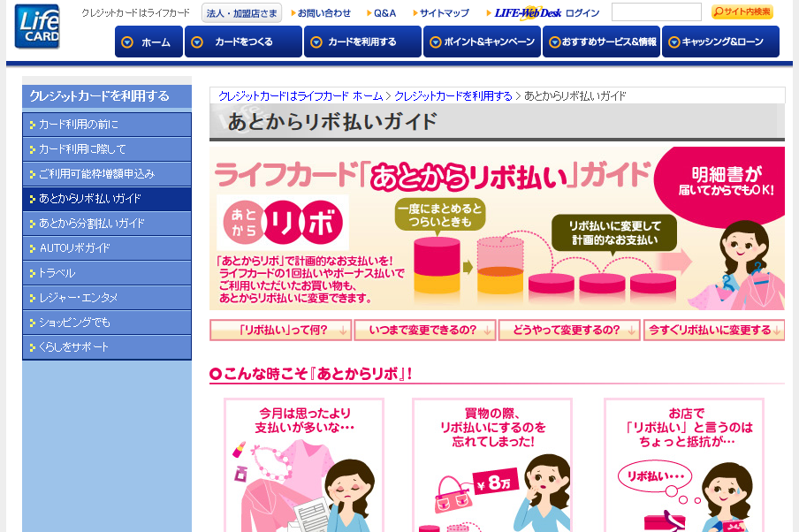Click the お店で「リボ払い」と言うのは illustration card
799x532 pixels.
684,465
